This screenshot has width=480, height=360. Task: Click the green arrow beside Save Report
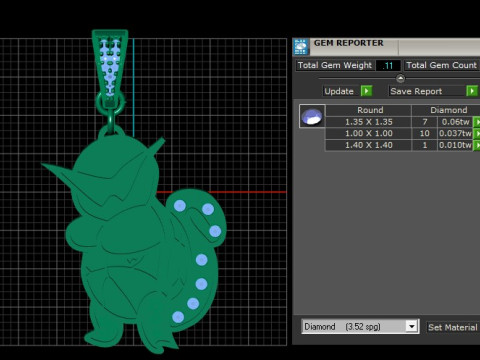click(472, 91)
